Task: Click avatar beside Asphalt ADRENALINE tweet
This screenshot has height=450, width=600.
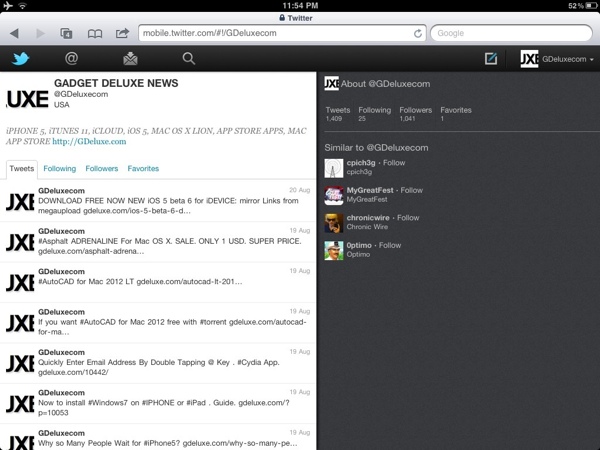Action: [20, 243]
